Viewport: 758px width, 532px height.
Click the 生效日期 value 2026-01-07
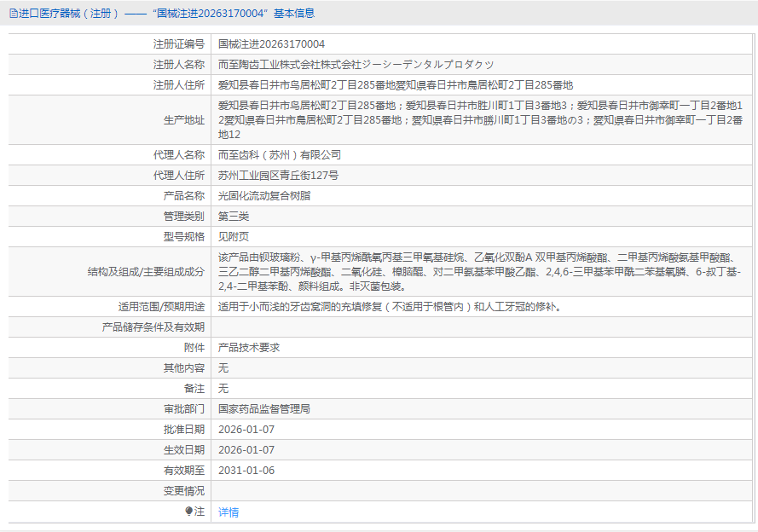246,450
